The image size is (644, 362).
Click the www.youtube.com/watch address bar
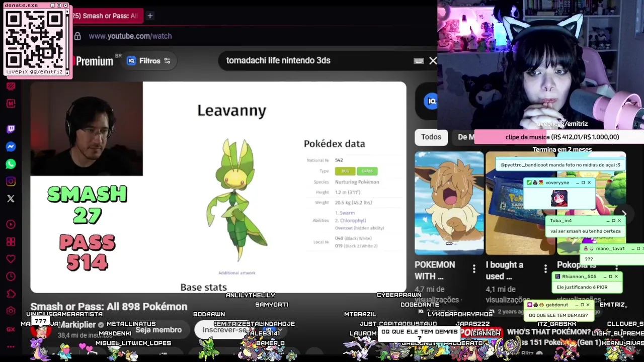click(x=130, y=36)
